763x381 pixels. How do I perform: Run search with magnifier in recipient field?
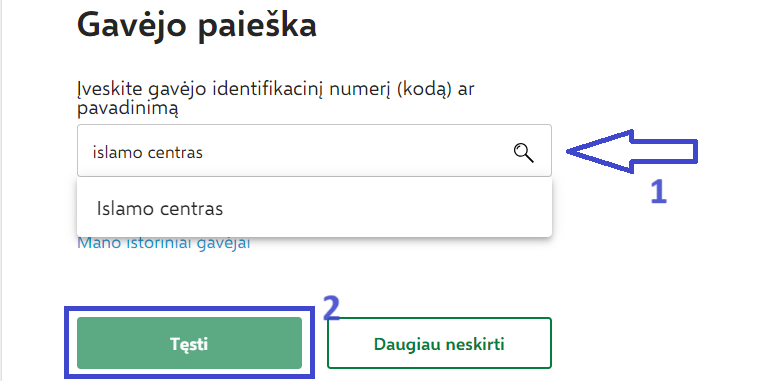point(524,153)
